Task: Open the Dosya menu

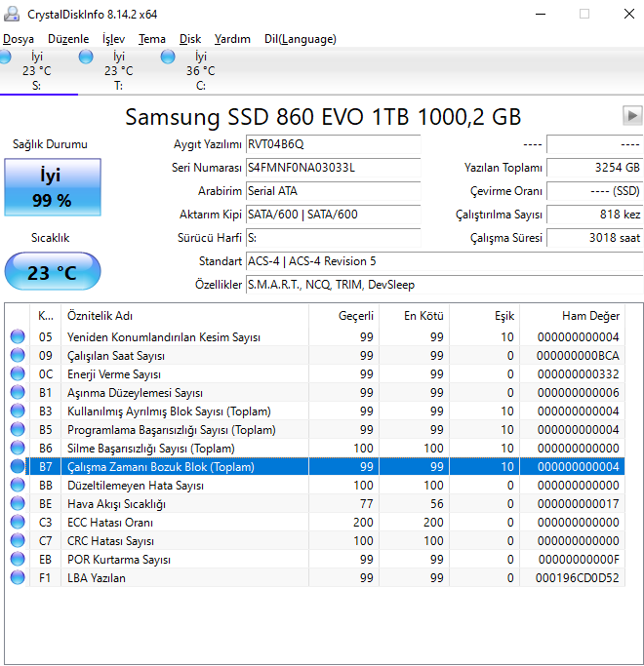Action: tap(19, 39)
